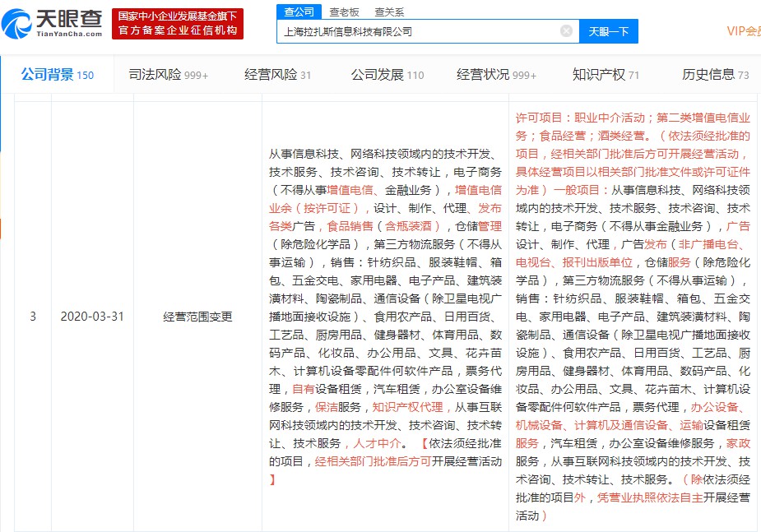Click the red 国家中小企业发展基金旗下 banner
Screen dimensions: 761x532
178,23
